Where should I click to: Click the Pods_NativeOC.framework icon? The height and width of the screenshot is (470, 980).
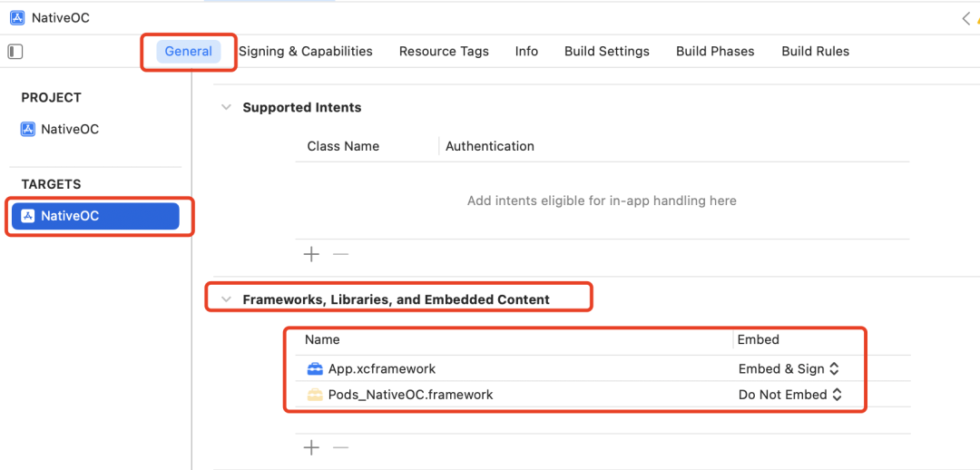click(x=315, y=395)
